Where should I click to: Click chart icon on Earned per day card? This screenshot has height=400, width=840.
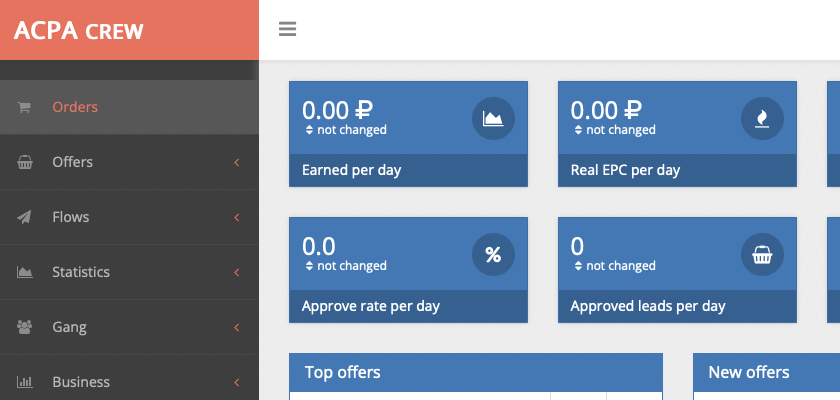tap(493, 119)
